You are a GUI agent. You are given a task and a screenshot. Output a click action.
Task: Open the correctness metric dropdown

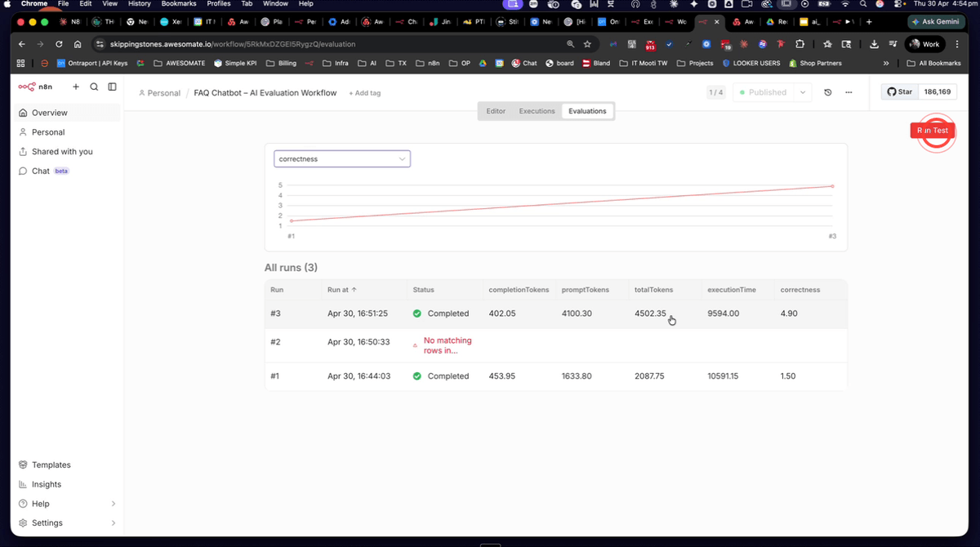coord(342,159)
